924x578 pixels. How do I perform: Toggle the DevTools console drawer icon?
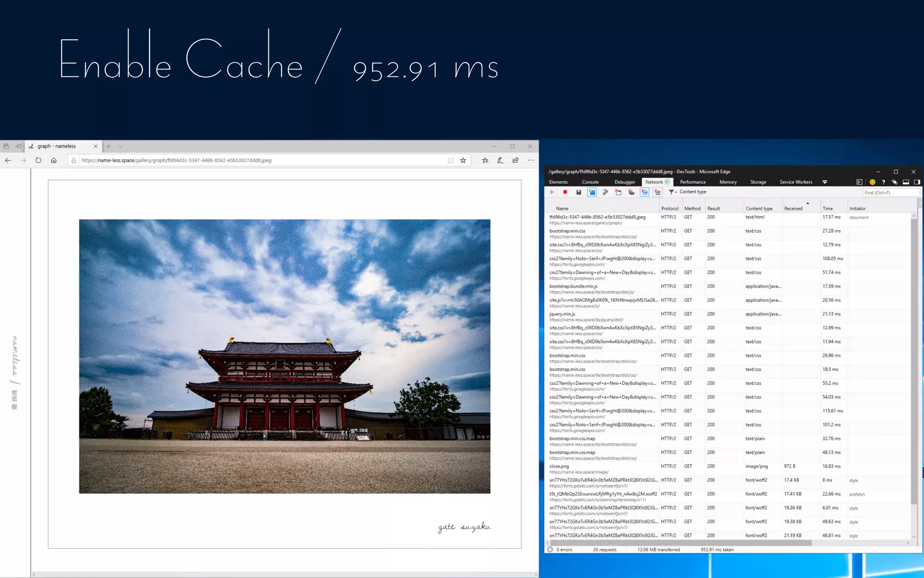tap(859, 182)
